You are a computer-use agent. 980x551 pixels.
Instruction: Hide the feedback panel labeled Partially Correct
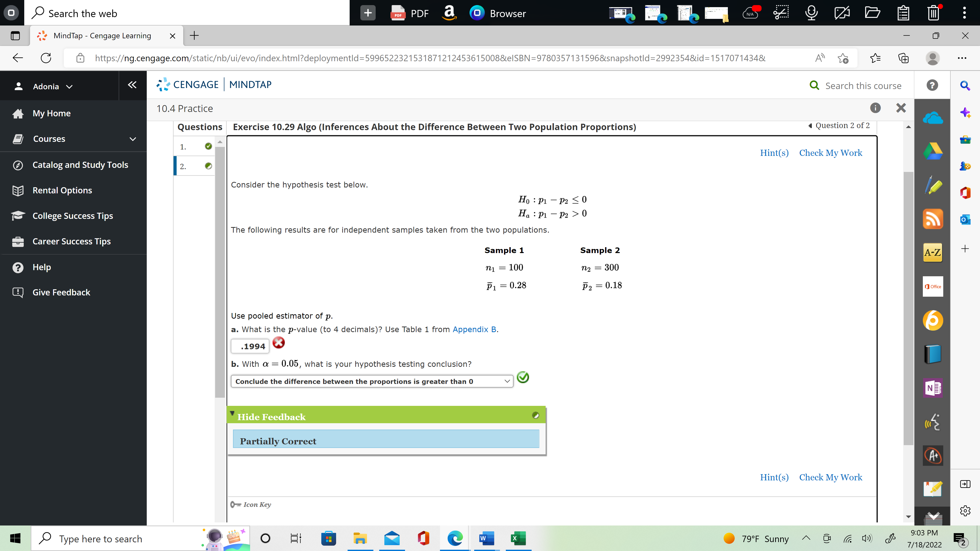click(x=271, y=416)
